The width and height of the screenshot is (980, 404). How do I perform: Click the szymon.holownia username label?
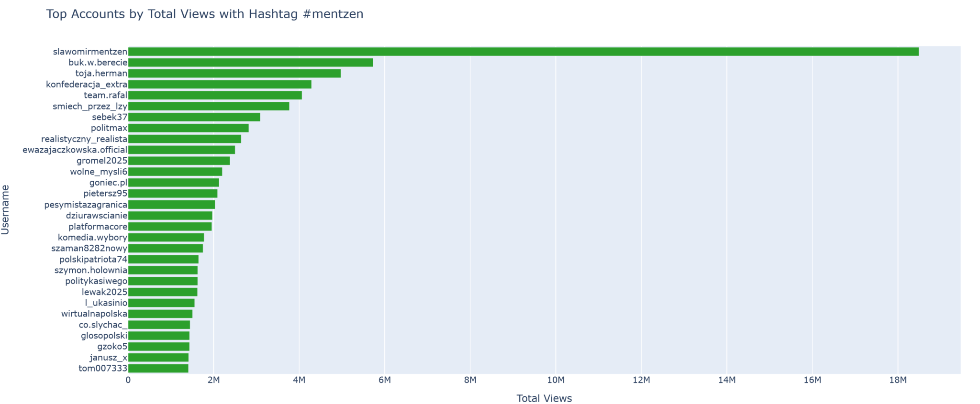pyautogui.click(x=91, y=270)
